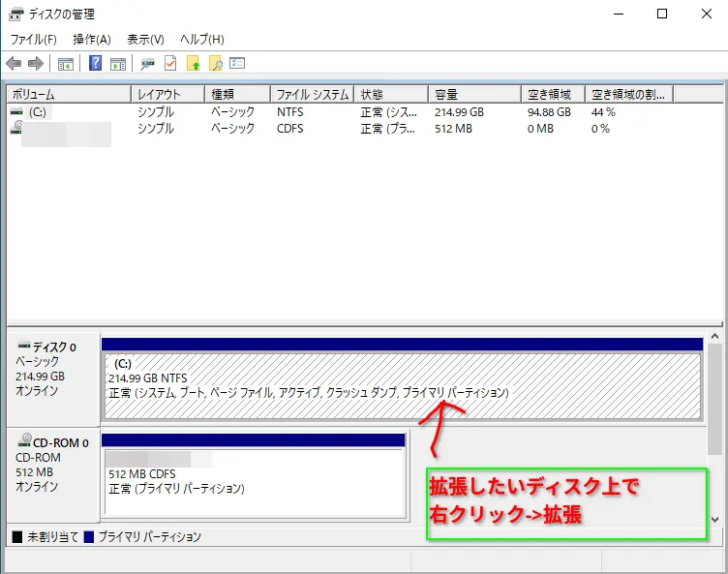This screenshot has height=574, width=728.
Task: Open the 表示(V) menu
Action: 145,40
